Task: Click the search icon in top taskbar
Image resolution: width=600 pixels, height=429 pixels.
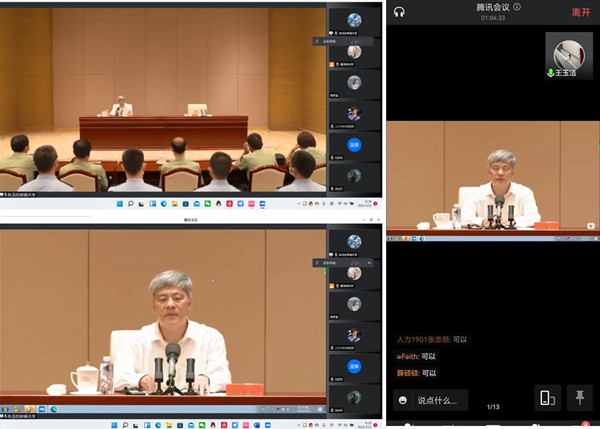Action: click(130, 203)
